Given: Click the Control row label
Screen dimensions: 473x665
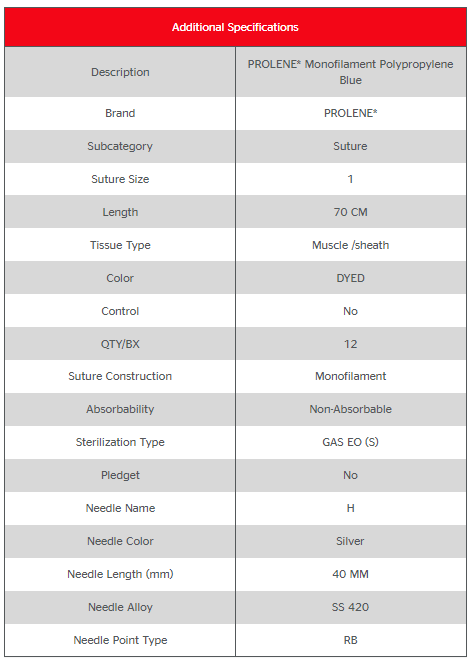Looking at the screenshot, I should click(120, 311).
